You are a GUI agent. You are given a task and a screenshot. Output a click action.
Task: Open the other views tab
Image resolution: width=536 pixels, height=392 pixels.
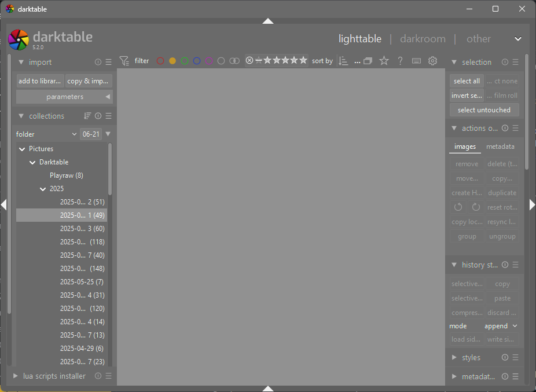click(479, 39)
